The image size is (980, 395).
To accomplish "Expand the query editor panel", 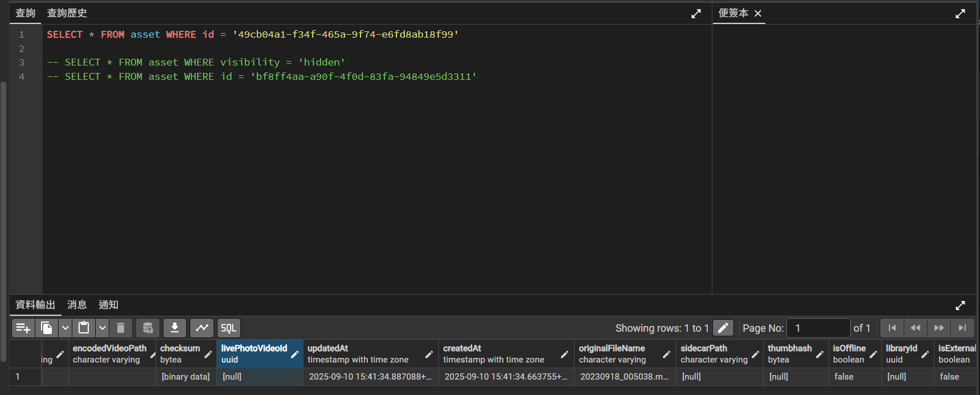I will click(696, 14).
